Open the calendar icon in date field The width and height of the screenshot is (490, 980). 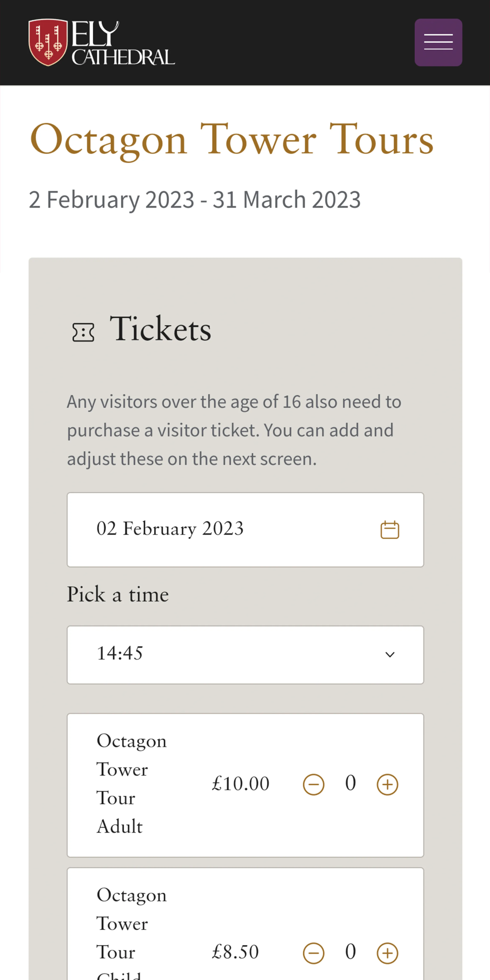[390, 530]
